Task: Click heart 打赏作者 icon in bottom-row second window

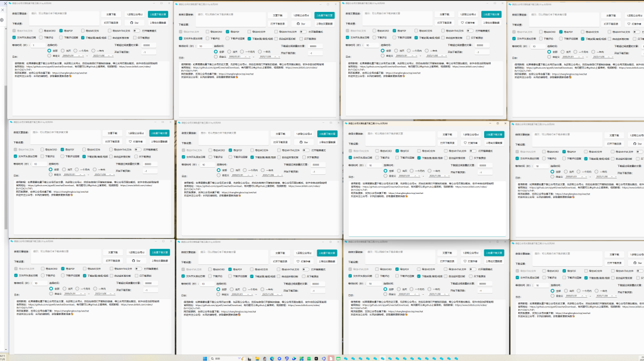Action: 298,261
